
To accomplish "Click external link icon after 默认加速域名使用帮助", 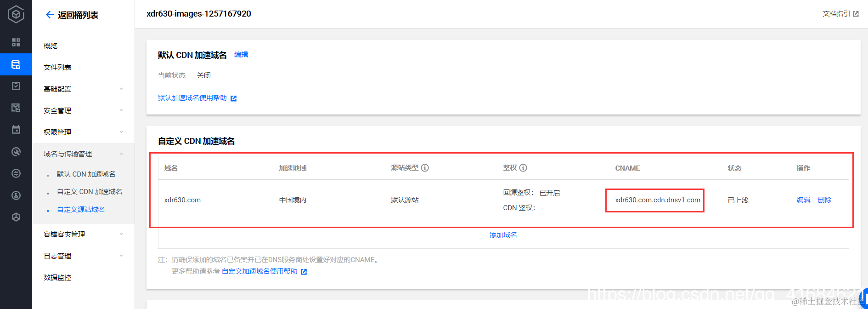I will (x=233, y=98).
